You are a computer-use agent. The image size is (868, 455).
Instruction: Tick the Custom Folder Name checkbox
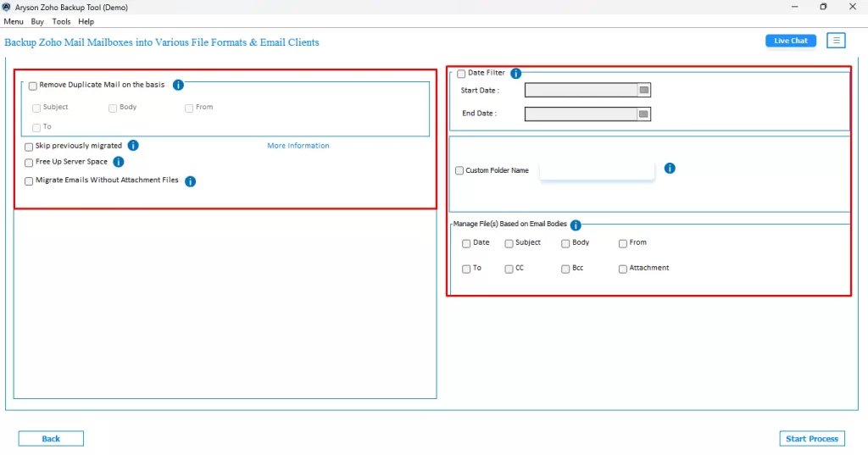coord(459,170)
